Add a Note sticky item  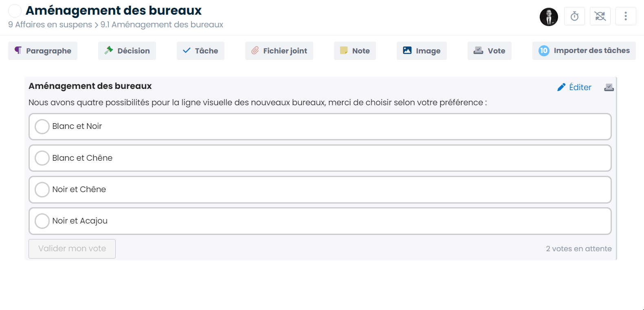pyautogui.click(x=355, y=51)
